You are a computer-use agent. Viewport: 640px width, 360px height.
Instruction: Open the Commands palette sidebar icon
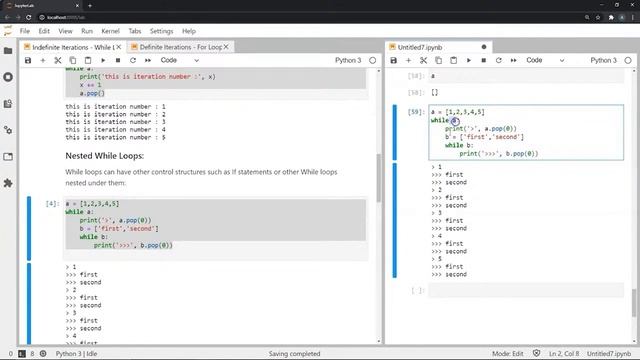click(8, 104)
